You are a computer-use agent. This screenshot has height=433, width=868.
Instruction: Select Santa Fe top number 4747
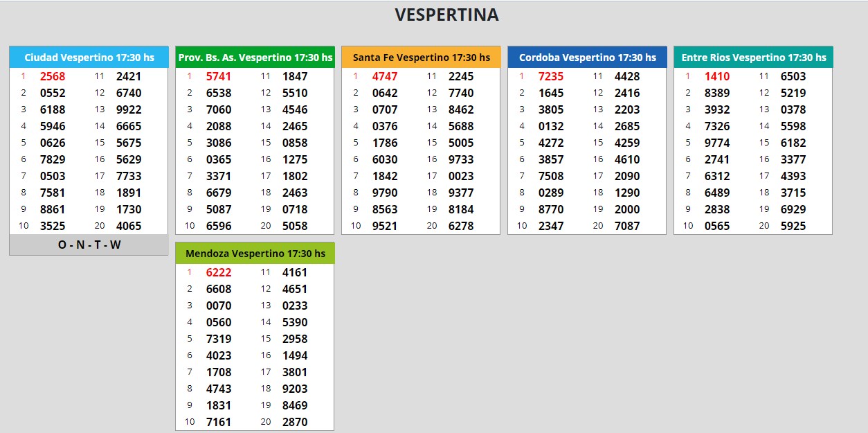tap(385, 76)
